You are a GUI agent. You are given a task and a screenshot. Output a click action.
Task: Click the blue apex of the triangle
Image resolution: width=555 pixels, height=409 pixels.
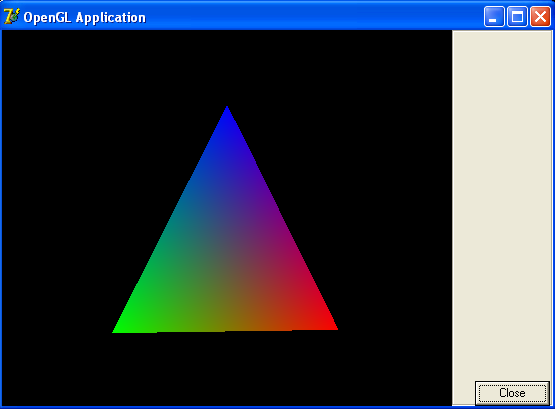pos(227,113)
